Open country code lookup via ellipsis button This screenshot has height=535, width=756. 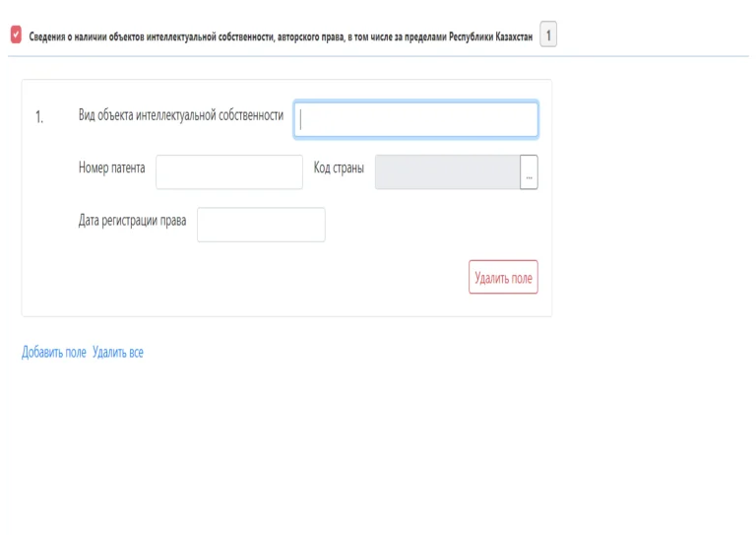coord(529,172)
